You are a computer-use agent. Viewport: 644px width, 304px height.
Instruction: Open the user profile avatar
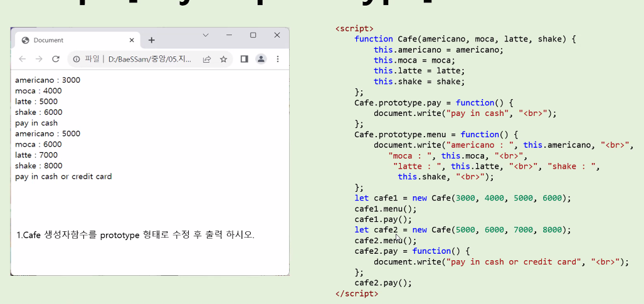261,59
